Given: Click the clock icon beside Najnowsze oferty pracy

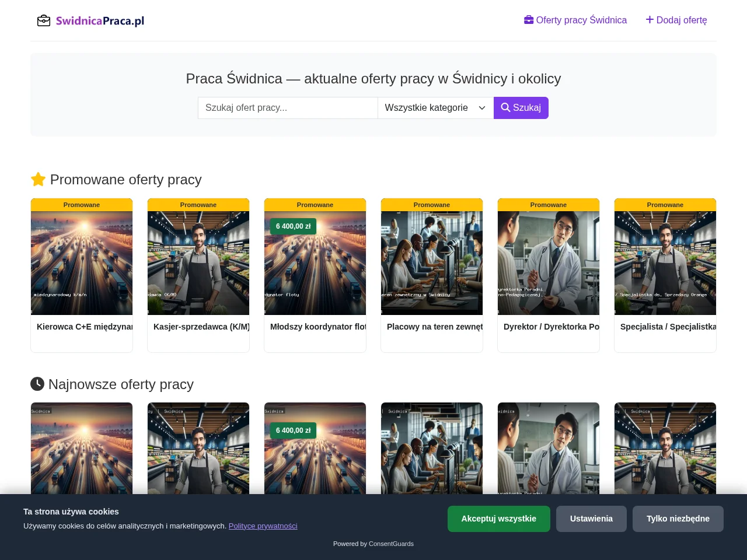Looking at the screenshot, I should (x=37, y=384).
